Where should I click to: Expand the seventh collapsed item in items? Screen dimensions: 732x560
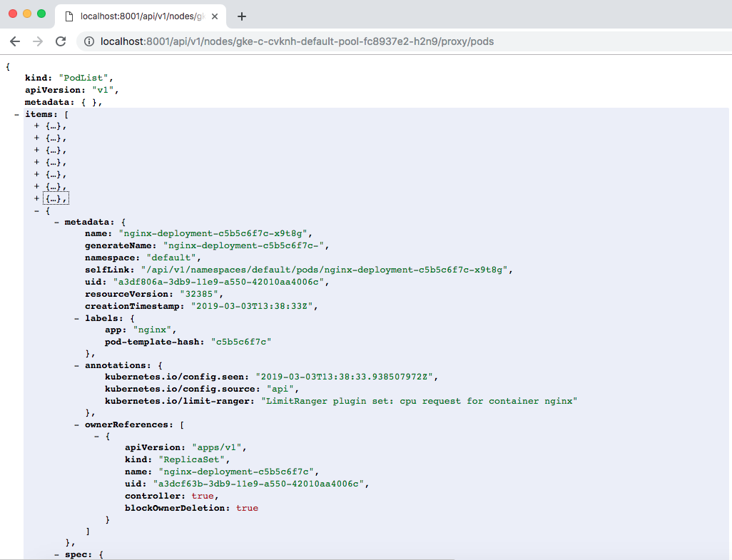point(36,198)
